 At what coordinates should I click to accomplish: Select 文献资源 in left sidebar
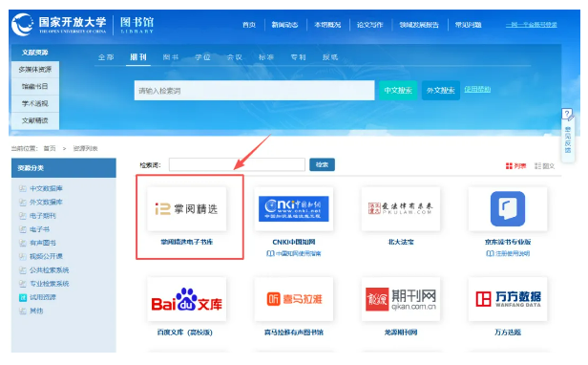pos(35,53)
